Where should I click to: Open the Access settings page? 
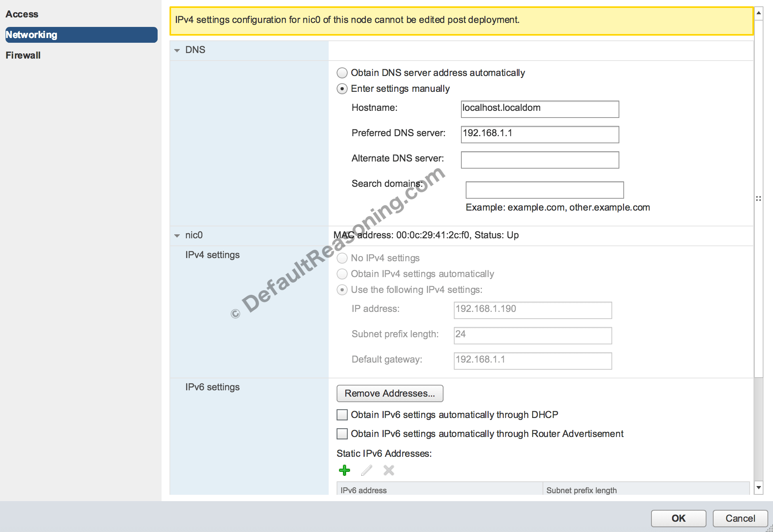tap(22, 14)
